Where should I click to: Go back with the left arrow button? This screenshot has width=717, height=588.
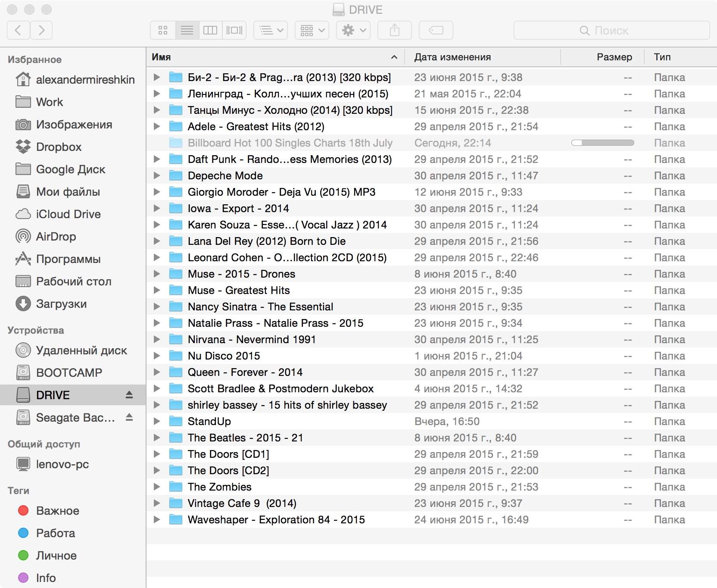[x=19, y=30]
